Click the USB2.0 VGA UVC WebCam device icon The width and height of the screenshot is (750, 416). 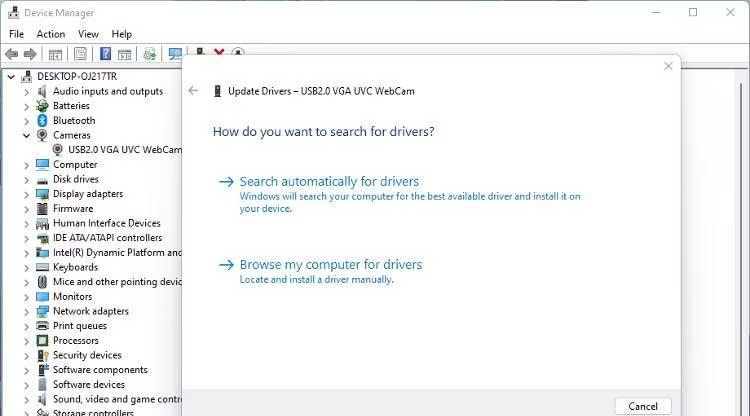tap(57, 150)
